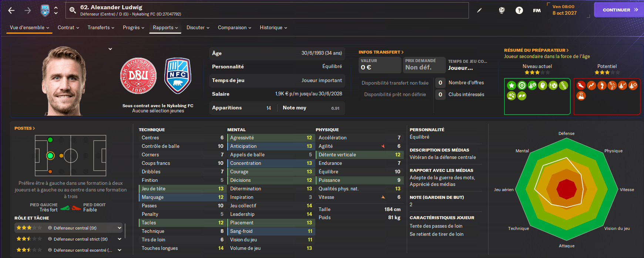This screenshot has height=258, width=644.
Task: Open the help question mark icon
Action: 519,10
